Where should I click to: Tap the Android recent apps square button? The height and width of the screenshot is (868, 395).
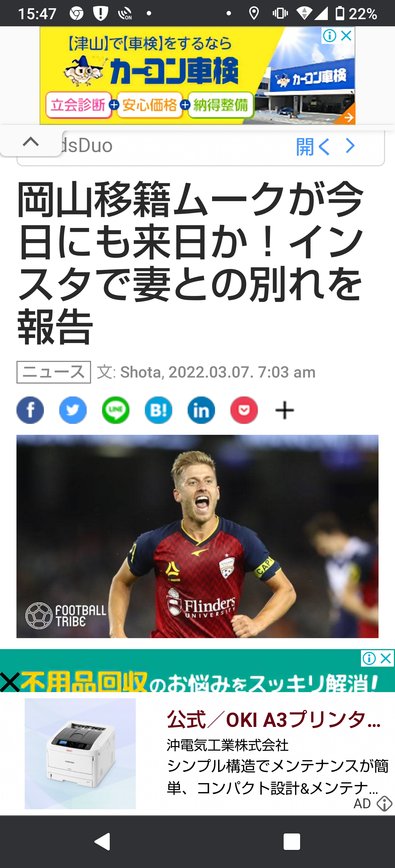pos(292,841)
